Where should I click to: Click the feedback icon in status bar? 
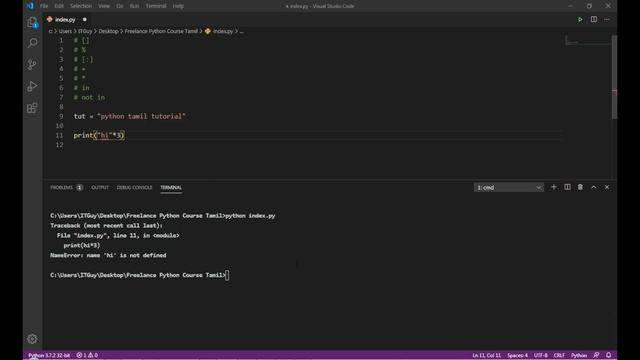596,355
